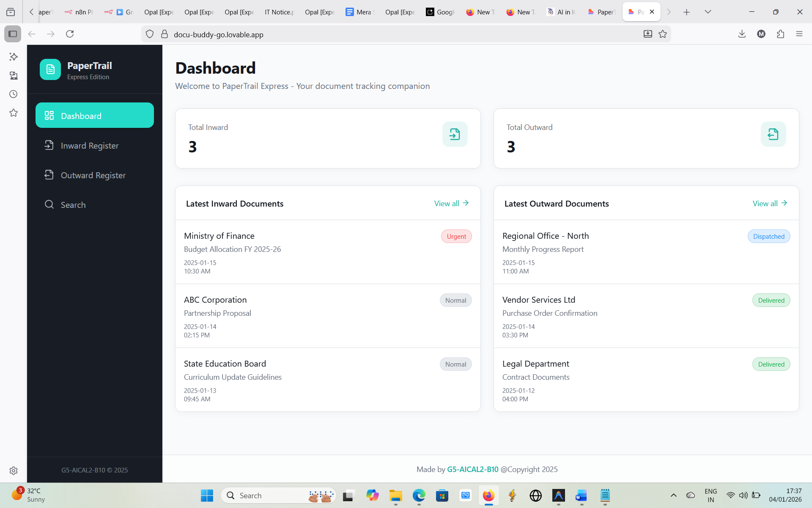Select Search in the sidebar navigation
This screenshot has width=812, height=508.
73,205
